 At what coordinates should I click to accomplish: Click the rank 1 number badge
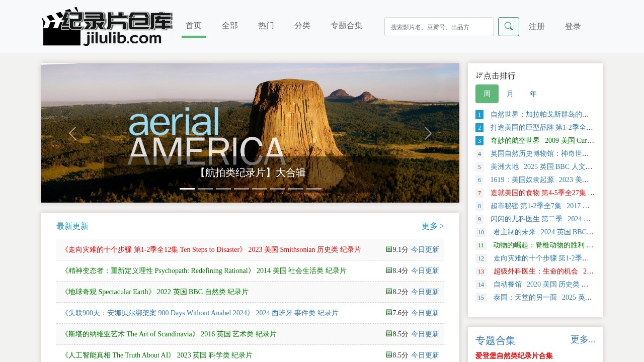[479, 115]
